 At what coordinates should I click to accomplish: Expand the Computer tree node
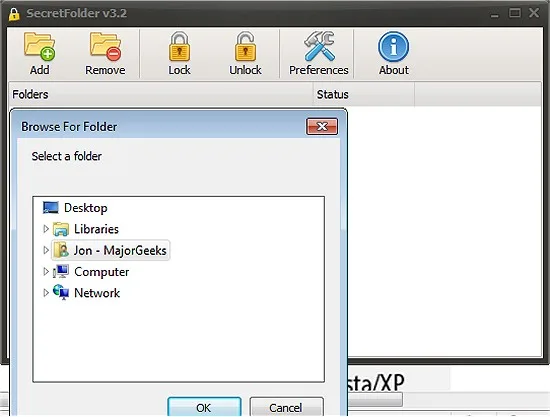point(46,271)
